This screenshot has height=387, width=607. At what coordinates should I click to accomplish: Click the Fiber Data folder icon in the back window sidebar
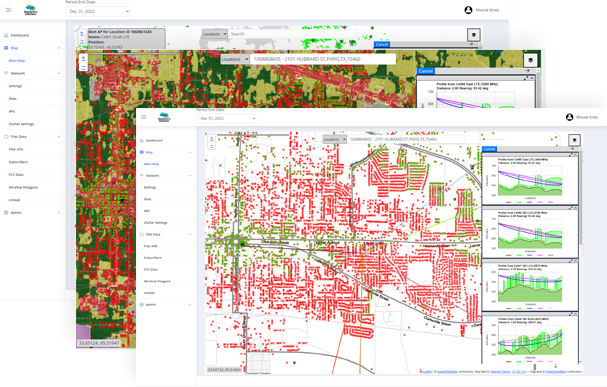[6, 137]
